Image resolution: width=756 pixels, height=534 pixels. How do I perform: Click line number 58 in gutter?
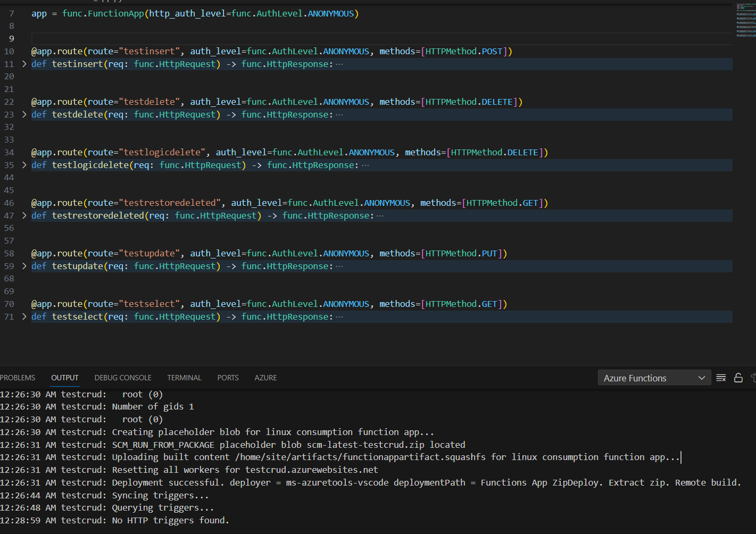point(9,253)
